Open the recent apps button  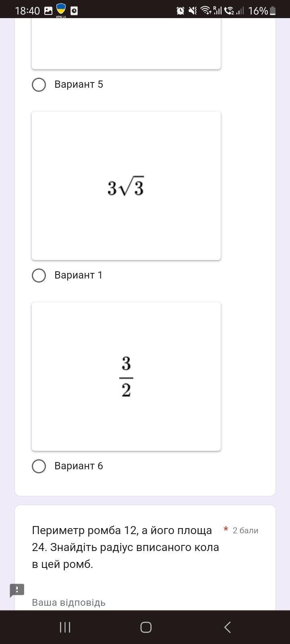(65, 627)
